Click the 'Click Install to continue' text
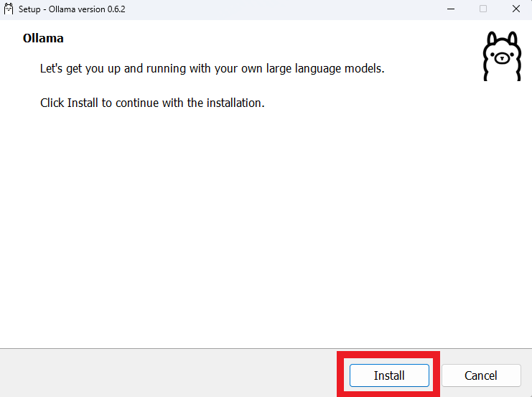The height and width of the screenshot is (397, 532). 152,103
